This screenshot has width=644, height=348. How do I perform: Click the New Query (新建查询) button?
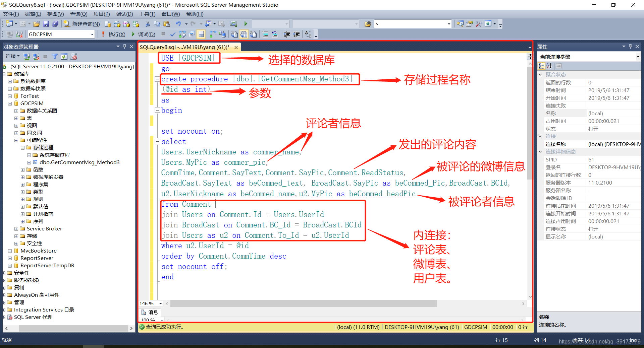point(82,24)
